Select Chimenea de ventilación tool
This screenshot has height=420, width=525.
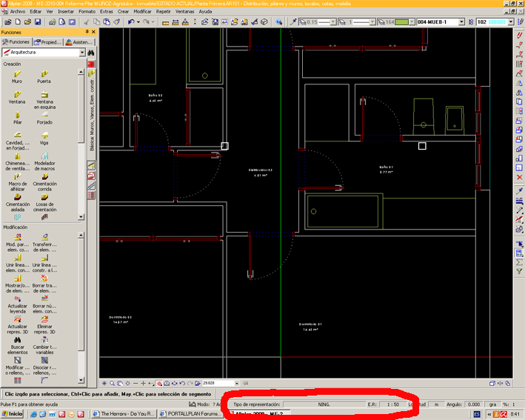pyautogui.click(x=18, y=161)
